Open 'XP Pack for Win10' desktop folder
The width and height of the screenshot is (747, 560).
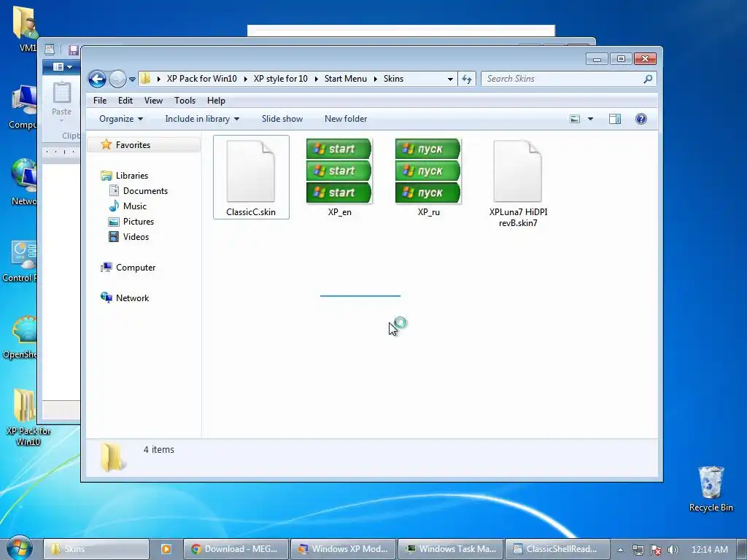(x=28, y=417)
